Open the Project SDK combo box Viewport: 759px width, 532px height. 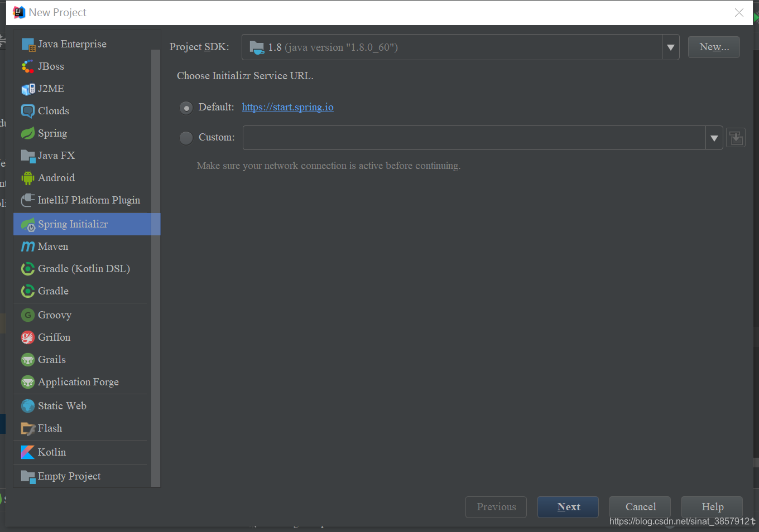[460, 47]
